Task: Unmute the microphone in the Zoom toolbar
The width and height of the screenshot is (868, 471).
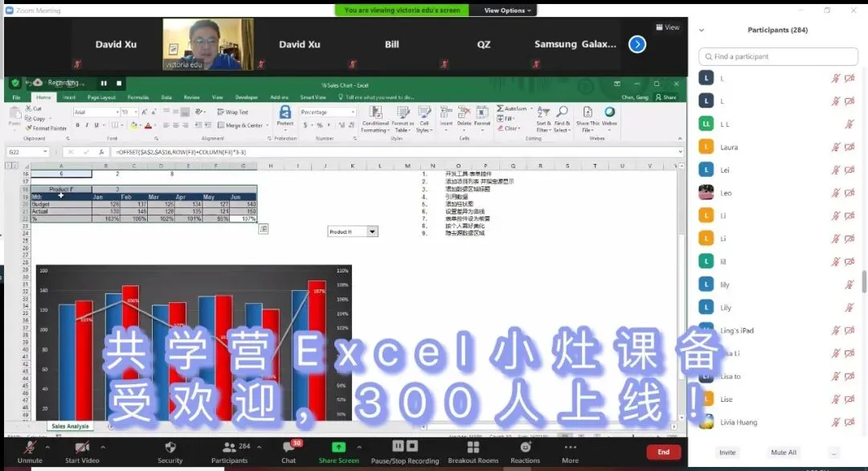Action: click(30, 453)
